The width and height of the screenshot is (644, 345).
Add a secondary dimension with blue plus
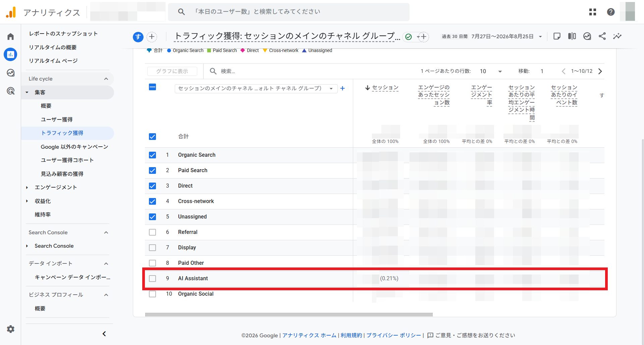(342, 88)
